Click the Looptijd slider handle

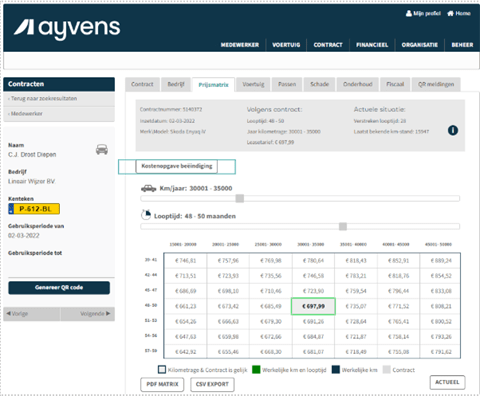[343, 227]
